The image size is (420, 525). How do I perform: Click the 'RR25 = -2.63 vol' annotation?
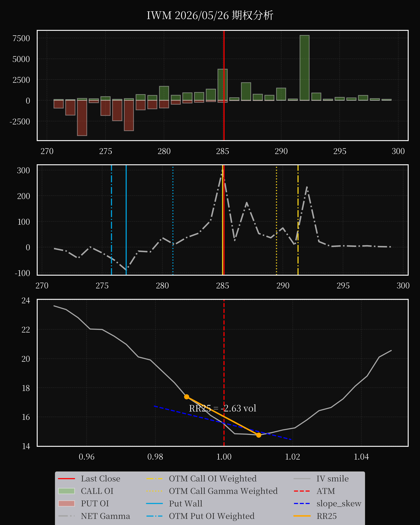coord(223,408)
